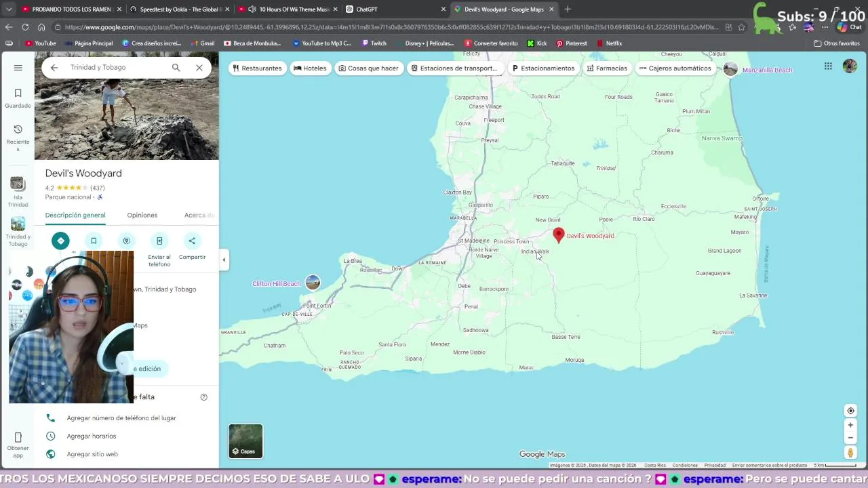Click the my-location target button
The width and height of the screenshot is (868, 488).
850,411
